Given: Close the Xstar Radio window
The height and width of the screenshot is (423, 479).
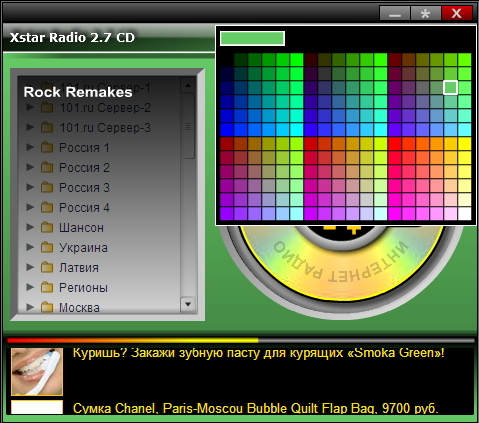Looking at the screenshot, I should click(x=457, y=13).
